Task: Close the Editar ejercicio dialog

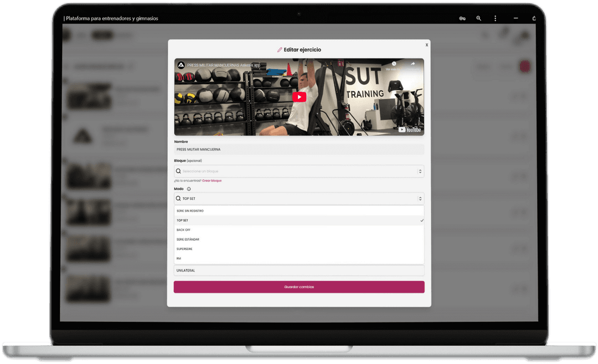Action: [426, 45]
